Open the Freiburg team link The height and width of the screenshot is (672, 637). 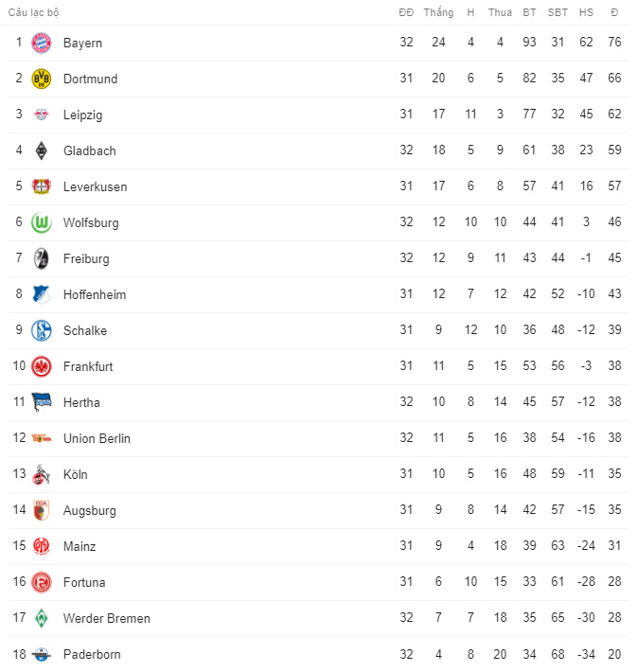86,258
